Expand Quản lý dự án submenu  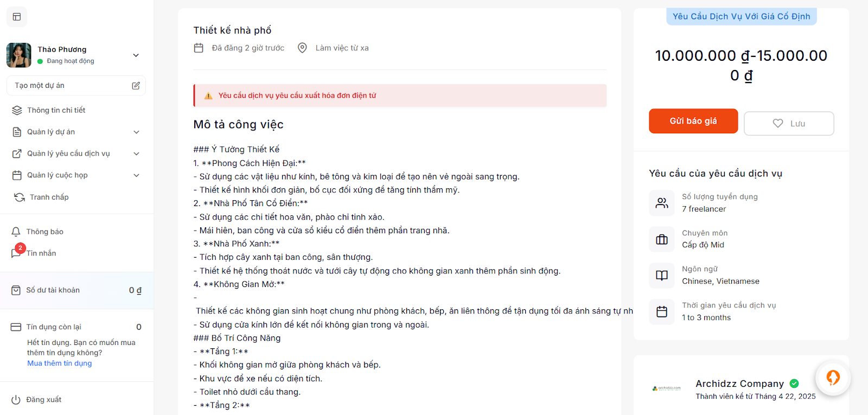point(136,132)
